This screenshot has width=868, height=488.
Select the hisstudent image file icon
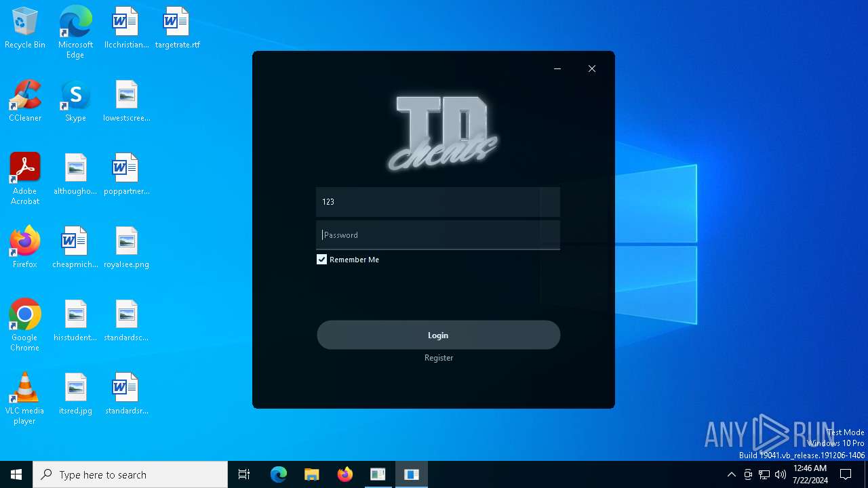(75, 321)
